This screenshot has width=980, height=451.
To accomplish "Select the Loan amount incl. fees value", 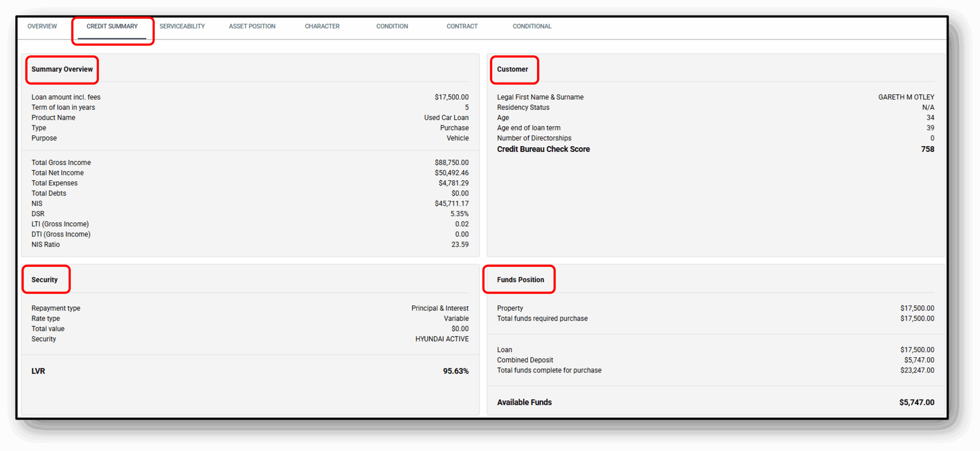I will coord(451,97).
